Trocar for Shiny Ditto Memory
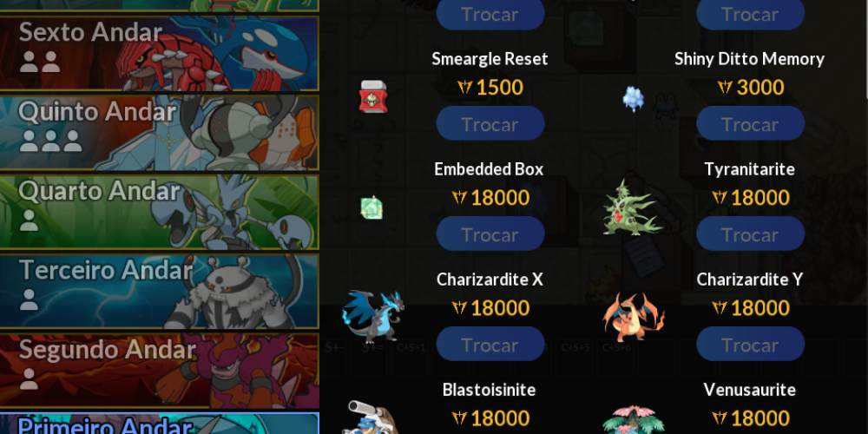 750,123
